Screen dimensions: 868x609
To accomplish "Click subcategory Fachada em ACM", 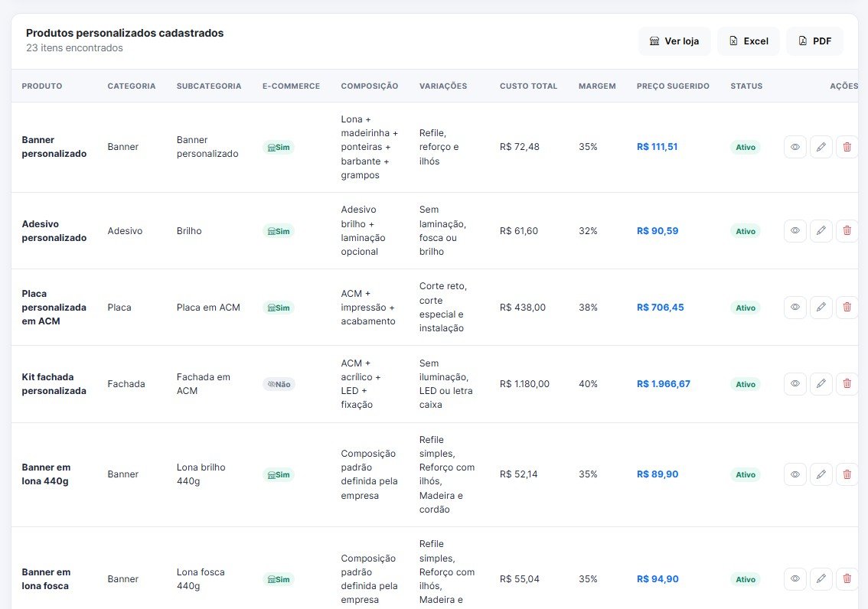I will point(203,384).
